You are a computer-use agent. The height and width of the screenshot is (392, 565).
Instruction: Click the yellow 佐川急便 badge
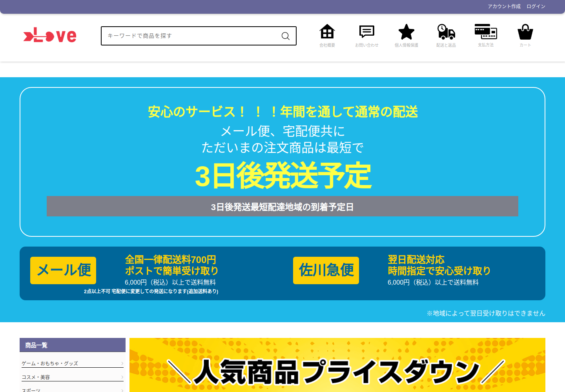326,270
